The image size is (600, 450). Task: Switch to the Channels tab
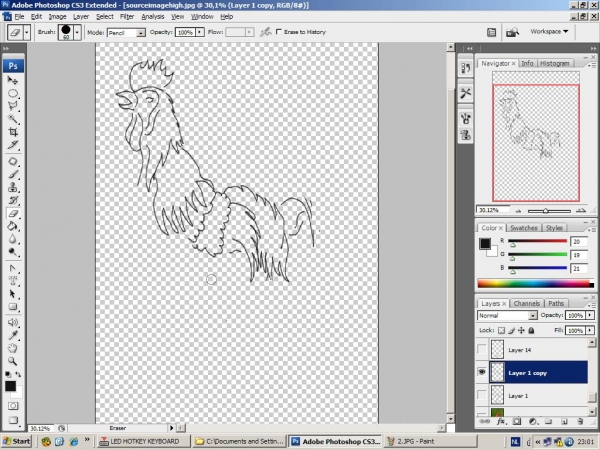tap(527, 303)
